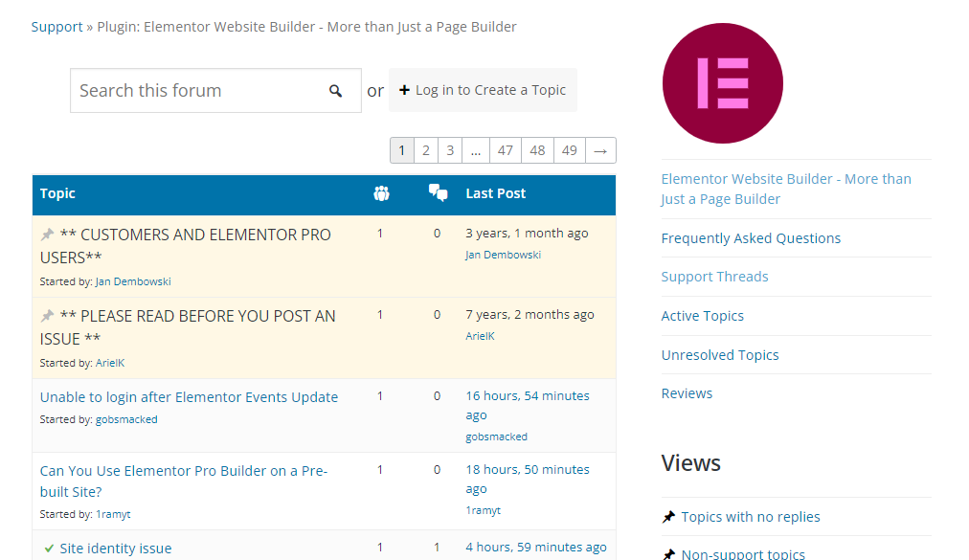Image resolution: width=969 pixels, height=560 pixels.
Task: Click the next page arrow
Action: pyautogui.click(x=600, y=150)
